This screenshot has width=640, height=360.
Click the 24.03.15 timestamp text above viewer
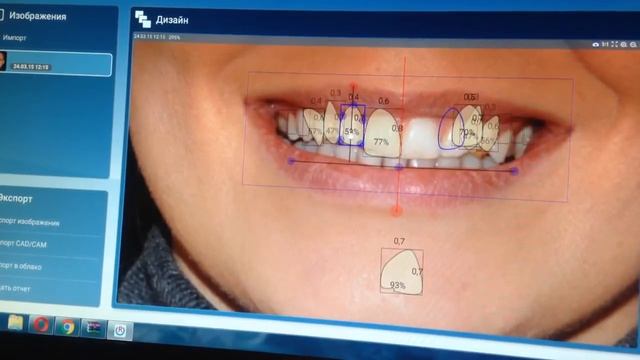point(149,37)
